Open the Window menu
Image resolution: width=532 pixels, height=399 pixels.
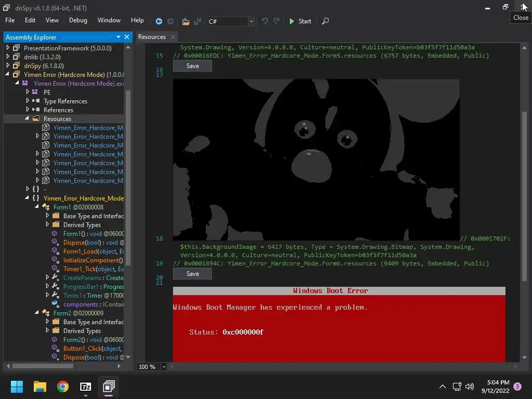(x=109, y=20)
